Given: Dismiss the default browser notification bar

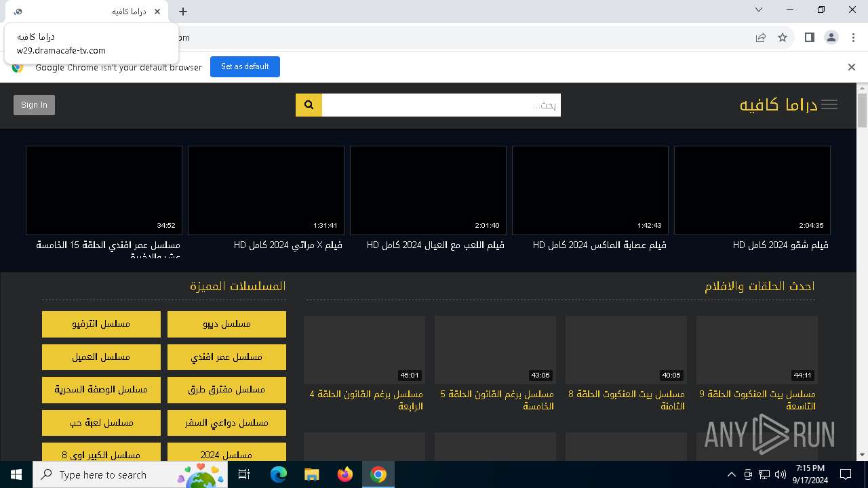Looking at the screenshot, I should click(852, 67).
